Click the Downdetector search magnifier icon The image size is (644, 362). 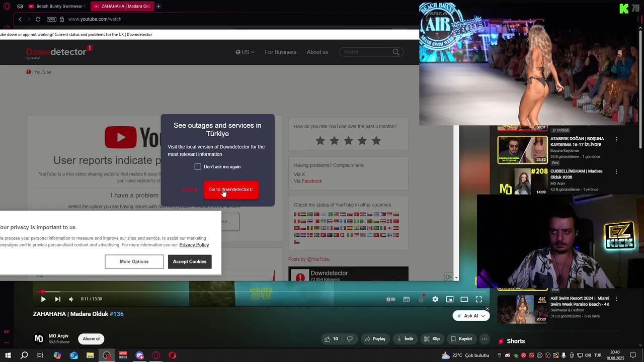click(x=396, y=52)
